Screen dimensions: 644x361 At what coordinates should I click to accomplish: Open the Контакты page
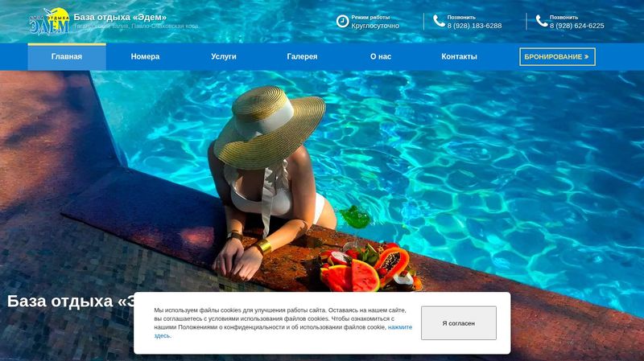pyautogui.click(x=459, y=56)
